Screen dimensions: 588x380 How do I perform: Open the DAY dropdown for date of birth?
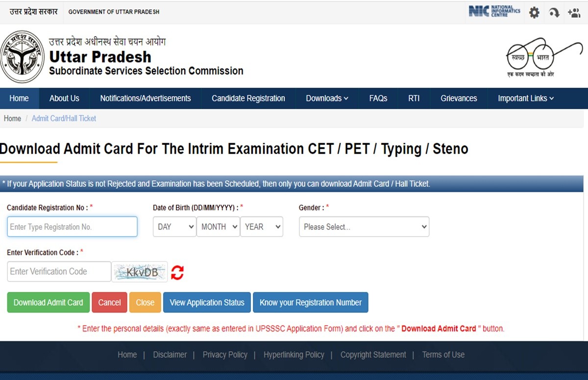click(174, 227)
